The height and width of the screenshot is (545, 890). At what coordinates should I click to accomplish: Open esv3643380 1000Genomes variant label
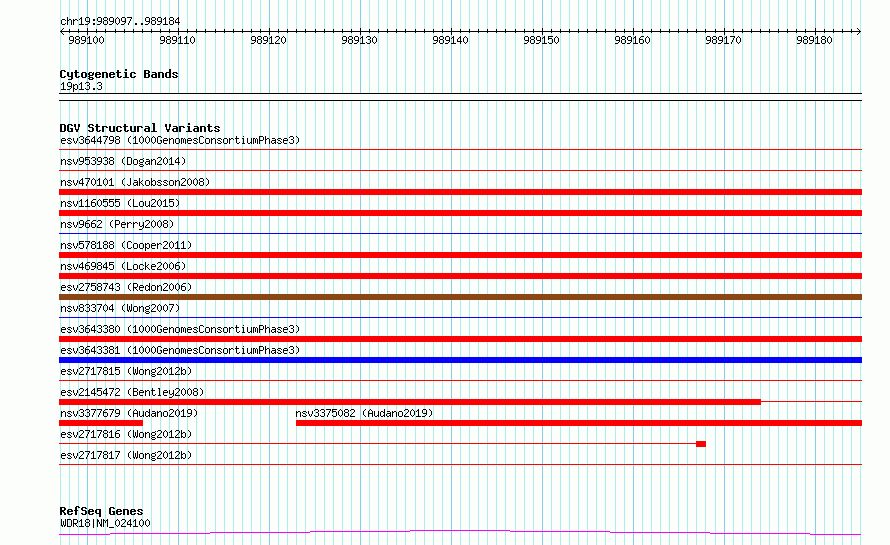(180, 329)
